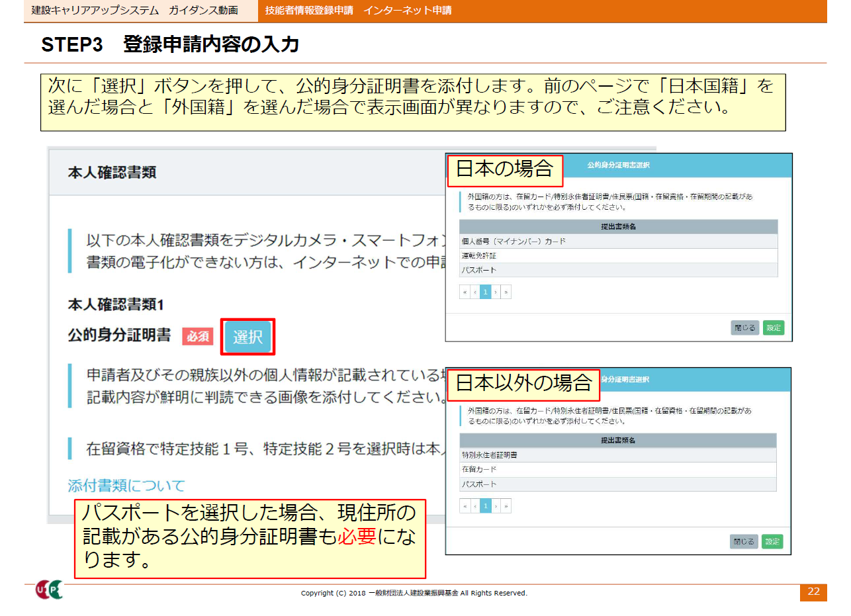Screen dimensions: 851x616
Task: Select パスポート row in the 日本以外の場合 dialog
Action: [618, 484]
